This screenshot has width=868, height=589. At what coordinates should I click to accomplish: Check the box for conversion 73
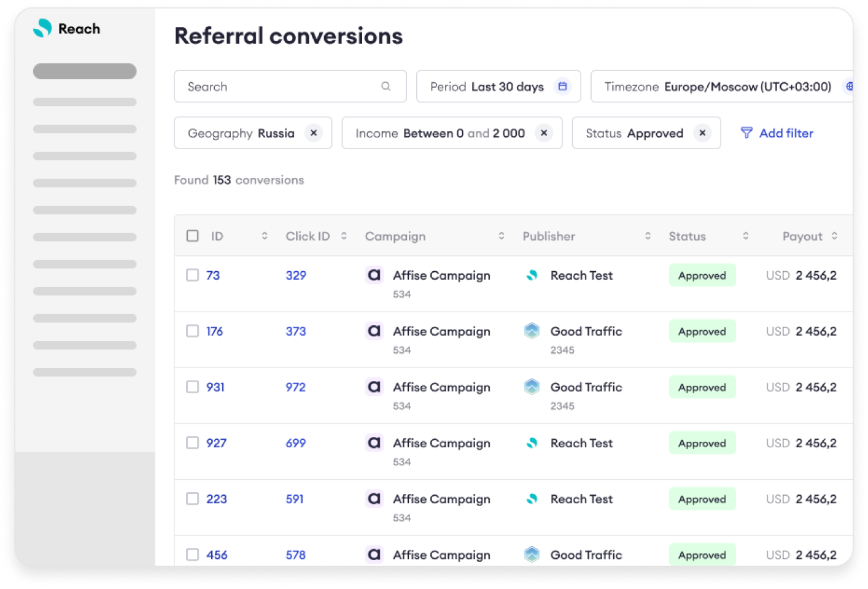pyautogui.click(x=193, y=275)
